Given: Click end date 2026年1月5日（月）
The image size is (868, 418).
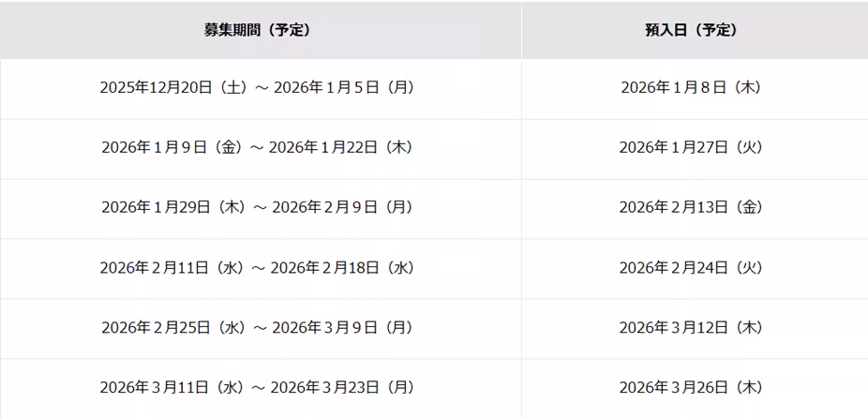Looking at the screenshot, I should (343, 88).
